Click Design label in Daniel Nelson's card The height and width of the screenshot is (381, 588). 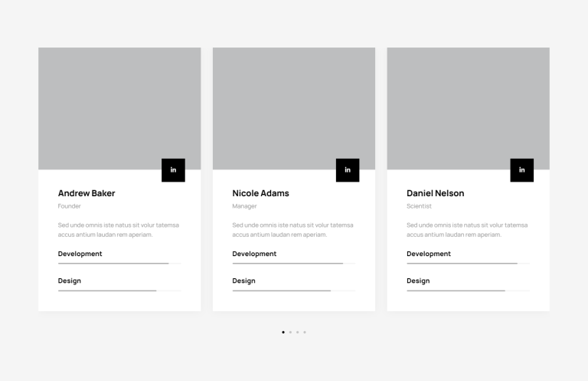pyautogui.click(x=418, y=281)
